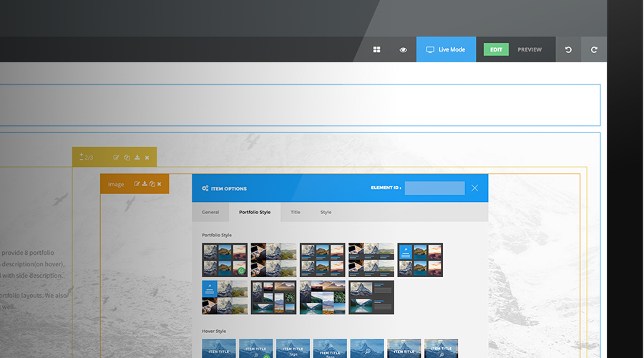Image resolution: width=644 pixels, height=358 pixels.
Task: Click the save icon on 2/3 column bar
Action: point(137,158)
